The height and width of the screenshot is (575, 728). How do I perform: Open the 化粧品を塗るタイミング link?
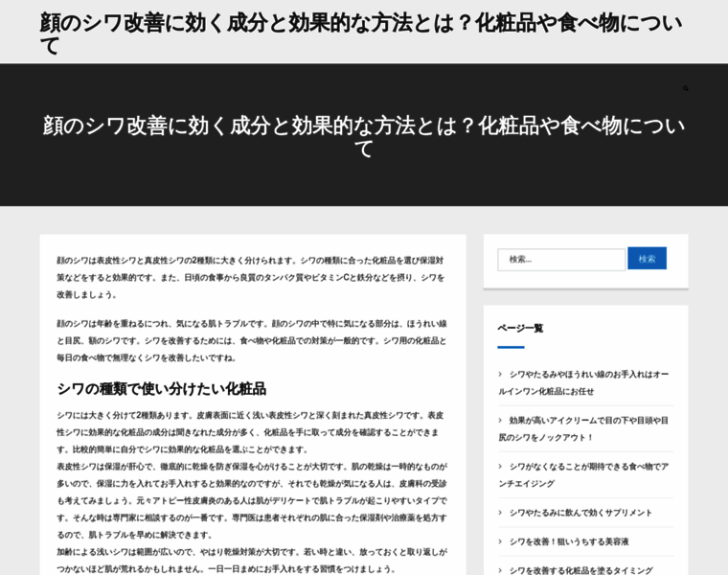(580, 569)
